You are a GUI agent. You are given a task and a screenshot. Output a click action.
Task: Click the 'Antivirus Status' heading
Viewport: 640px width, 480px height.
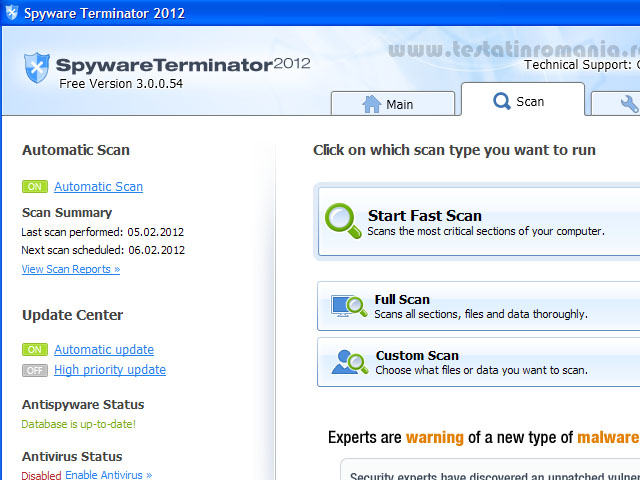pos(72,456)
